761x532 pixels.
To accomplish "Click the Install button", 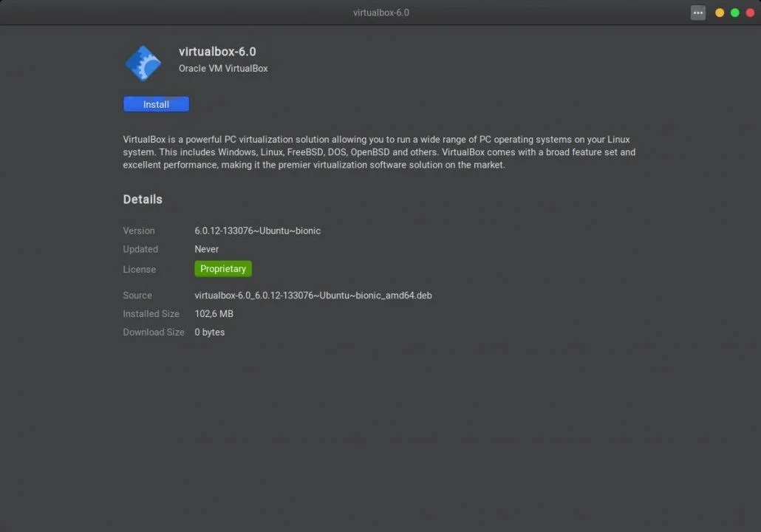I will click(x=156, y=104).
